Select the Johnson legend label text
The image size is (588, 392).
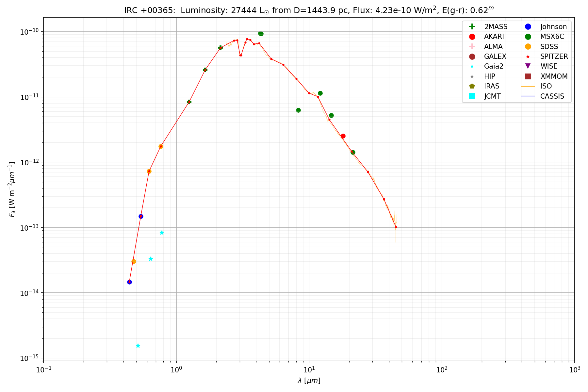click(x=553, y=27)
